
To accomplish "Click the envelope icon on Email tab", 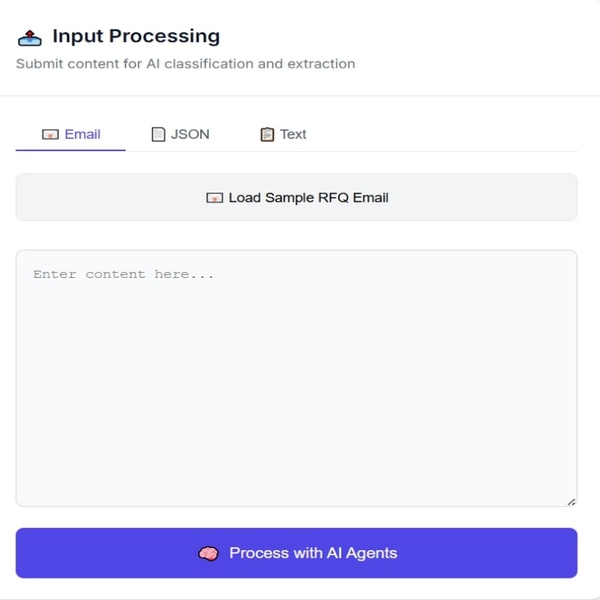I will click(x=50, y=134).
